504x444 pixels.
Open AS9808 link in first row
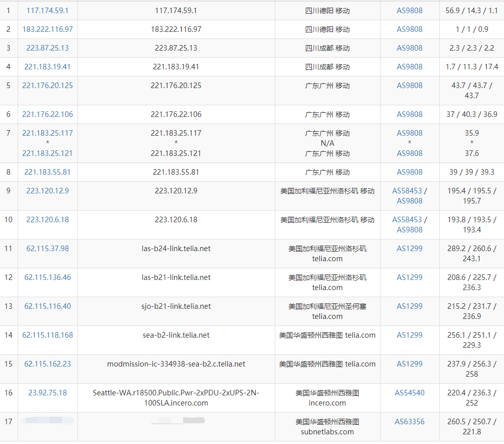[x=409, y=11]
